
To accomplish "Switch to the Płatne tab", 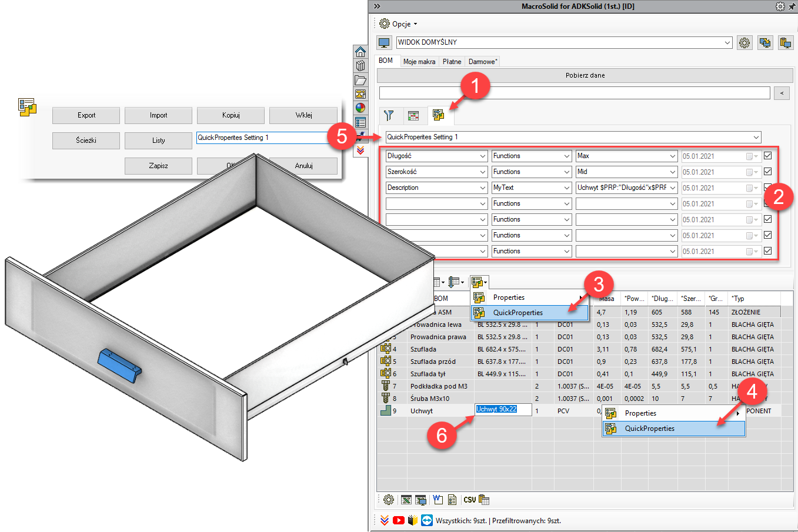I will 452,62.
